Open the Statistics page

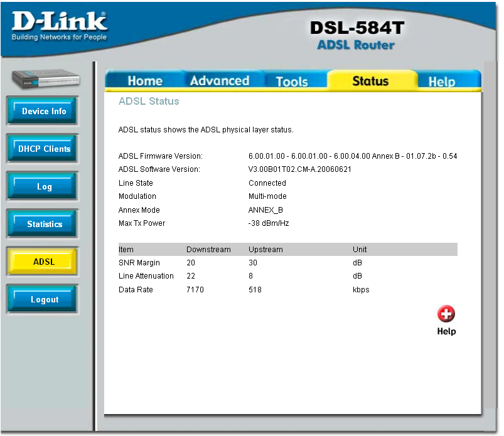coord(42,224)
